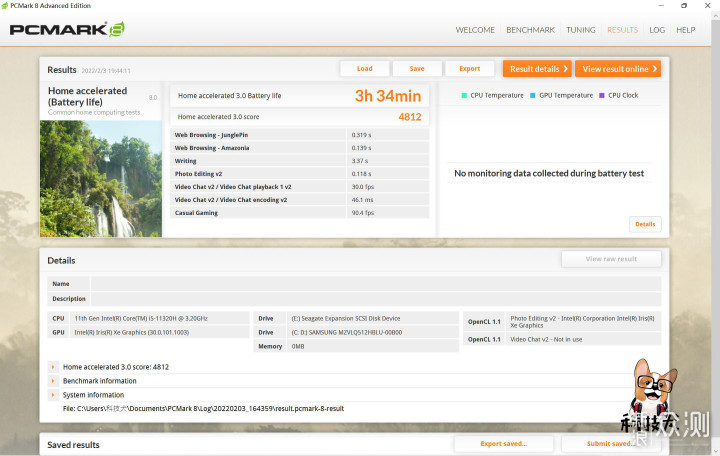Click Home accelerated (Battery life) heading
This screenshot has height=456, width=720.
coord(87,96)
